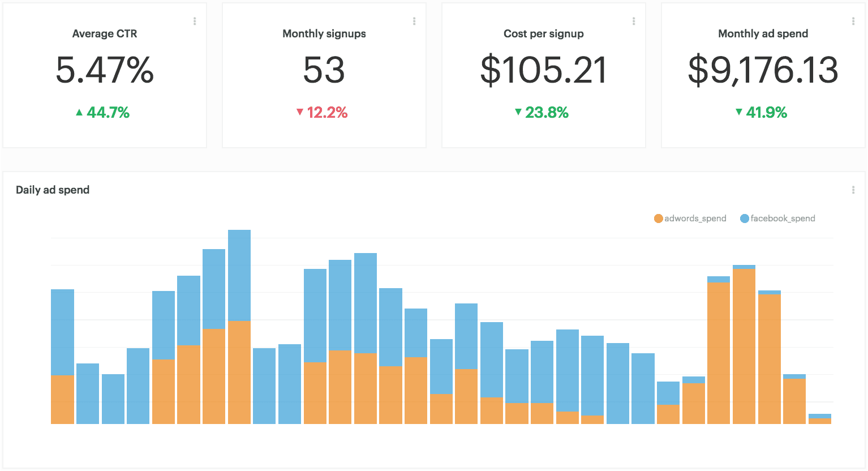Viewport: 868px width, 471px height.
Task: Click the blue facebook legend color dot
Action: click(x=745, y=219)
